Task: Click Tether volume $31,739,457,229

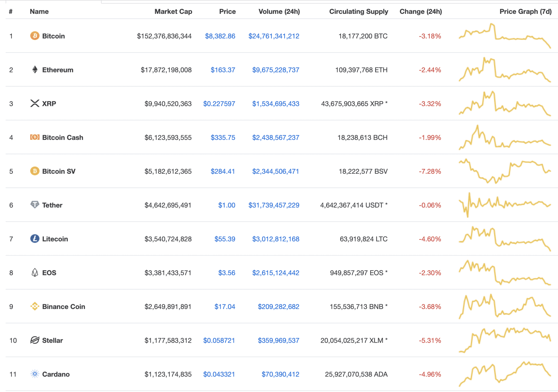Action: (x=274, y=205)
